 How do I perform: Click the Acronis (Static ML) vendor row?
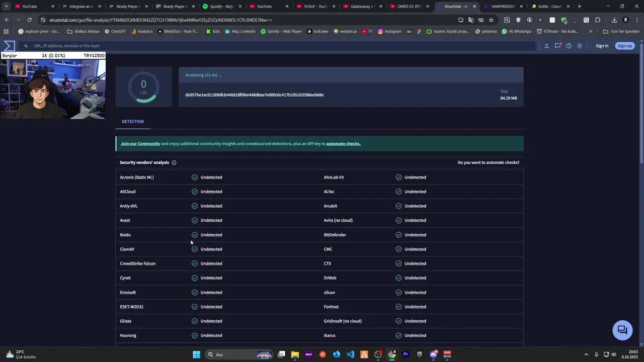pos(217,177)
